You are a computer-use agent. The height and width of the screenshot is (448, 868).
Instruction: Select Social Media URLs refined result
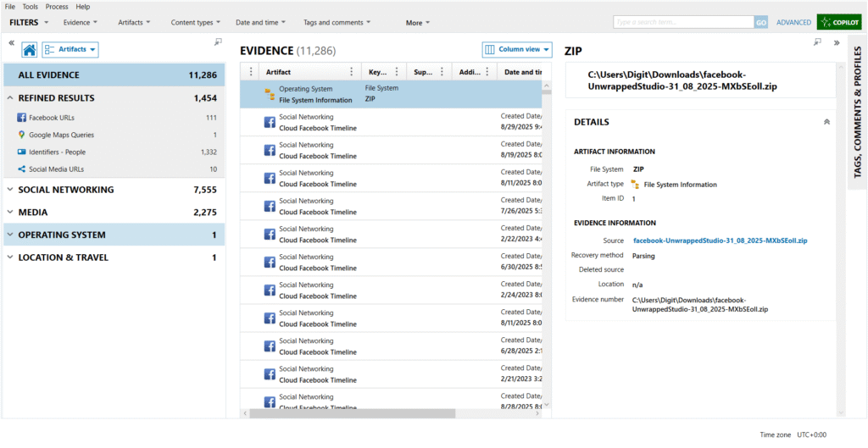(114, 169)
